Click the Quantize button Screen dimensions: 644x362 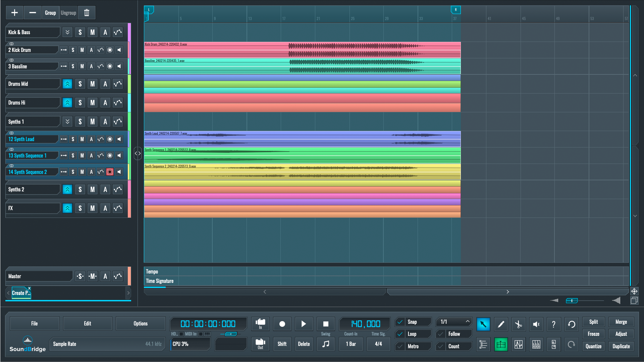coord(593,346)
